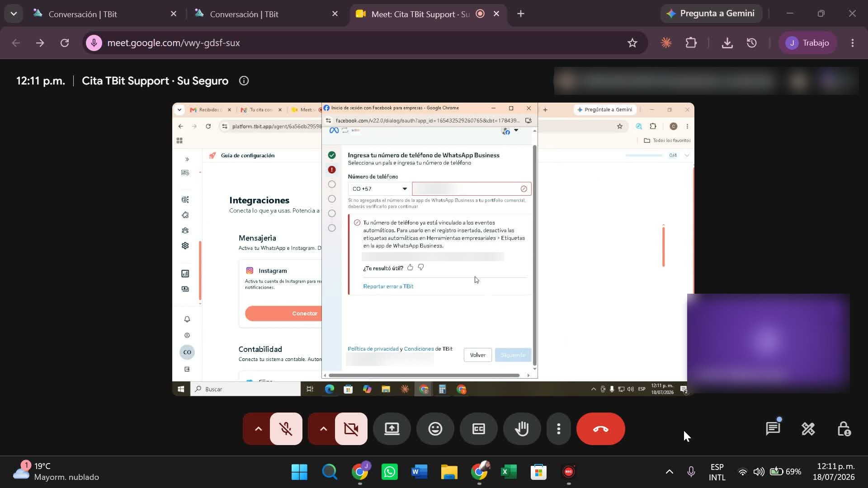Turn on the camera in Meet
This screenshot has height=488, width=868.
click(x=351, y=429)
